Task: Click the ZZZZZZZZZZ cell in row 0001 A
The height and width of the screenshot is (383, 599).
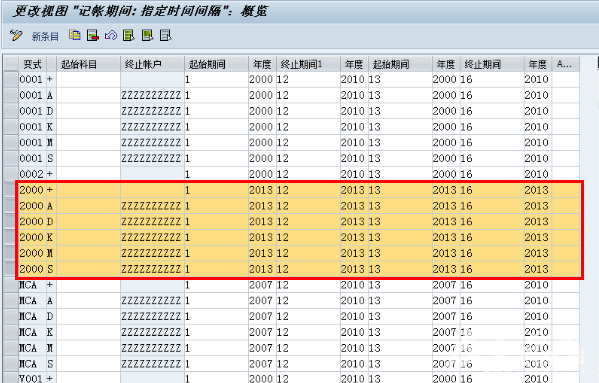Action: (152, 95)
